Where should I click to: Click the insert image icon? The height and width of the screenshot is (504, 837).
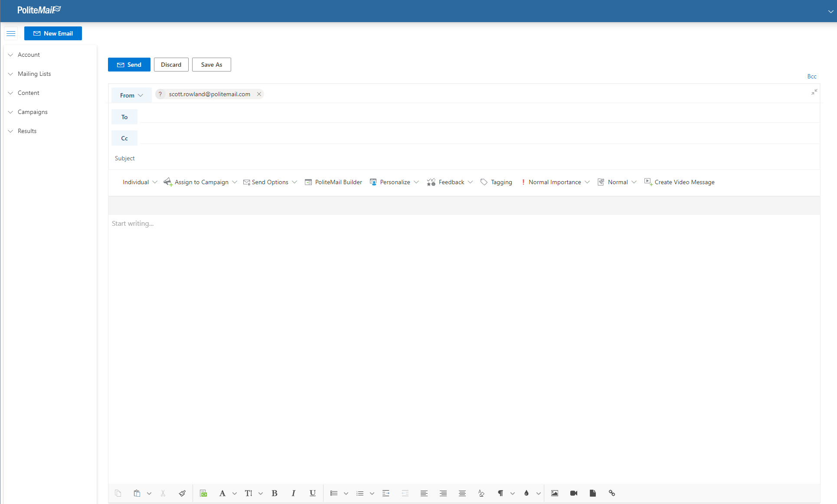pos(554,493)
